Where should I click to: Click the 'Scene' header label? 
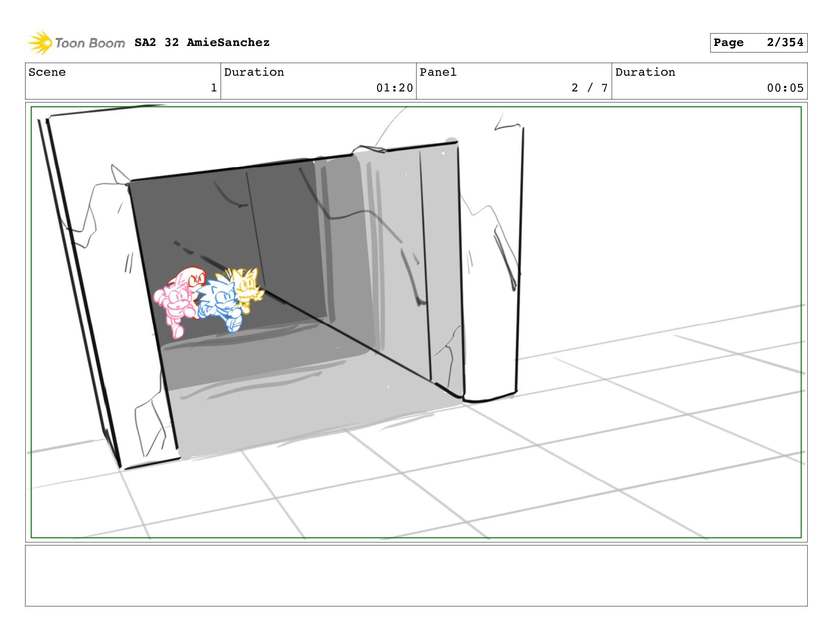[47, 72]
